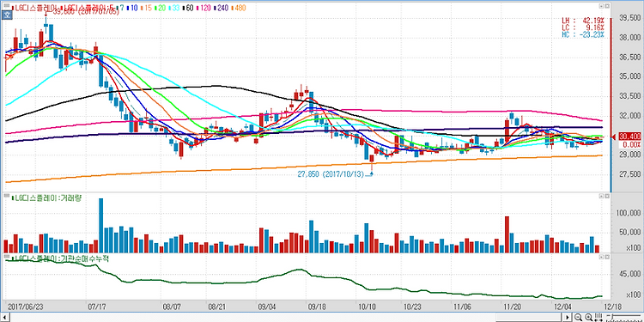Click the chart width adjust icon
644x322 pixels.
598,317
